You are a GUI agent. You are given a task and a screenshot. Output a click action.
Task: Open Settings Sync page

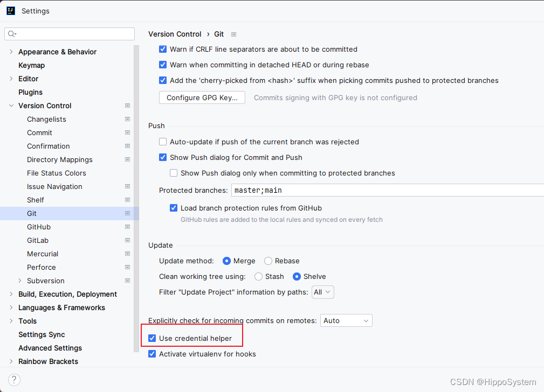pyautogui.click(x=42, y=334)
